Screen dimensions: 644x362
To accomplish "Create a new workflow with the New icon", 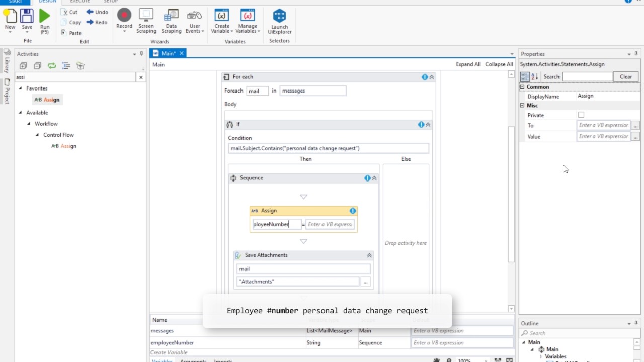I will pos(10,20).
